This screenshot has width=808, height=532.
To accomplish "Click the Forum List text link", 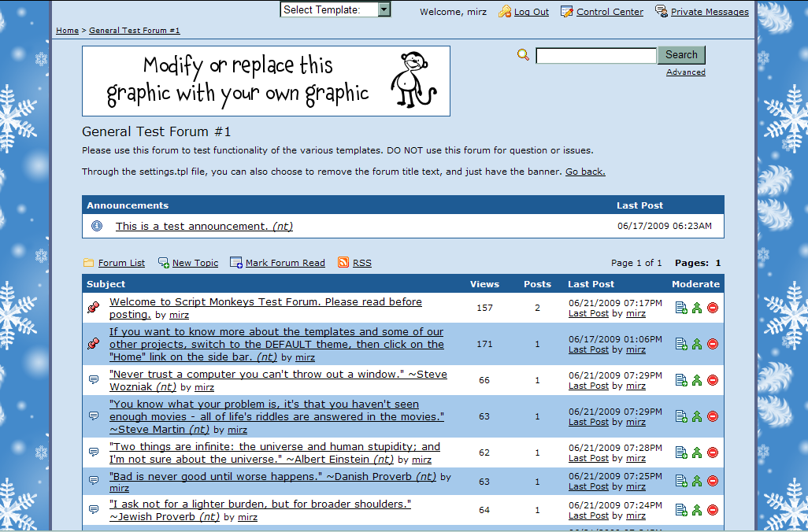I will click(x=121, y=263).
